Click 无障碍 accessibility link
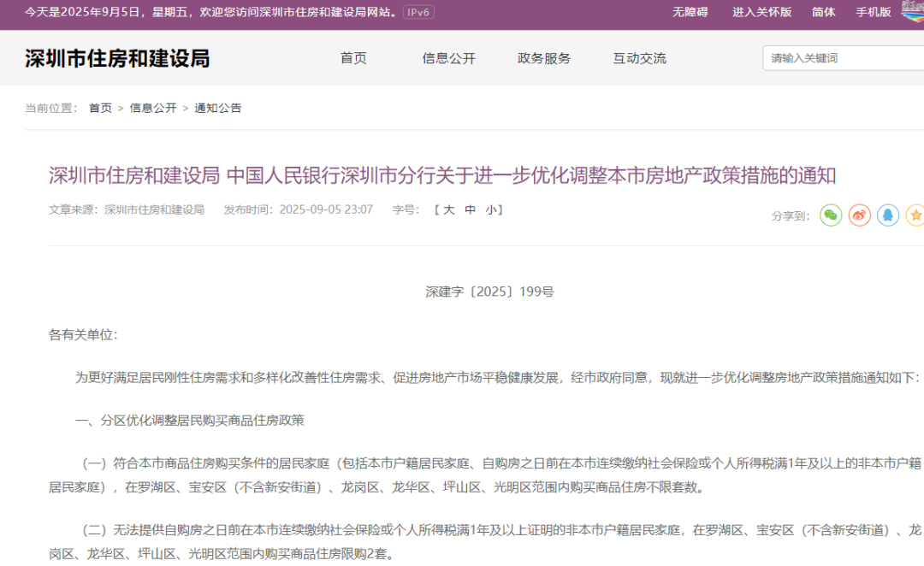The height and width of the screenshot is (566, 924). [690, 12]
